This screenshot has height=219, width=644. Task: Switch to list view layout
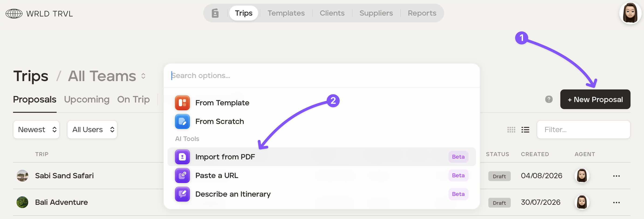coord(525,130)
